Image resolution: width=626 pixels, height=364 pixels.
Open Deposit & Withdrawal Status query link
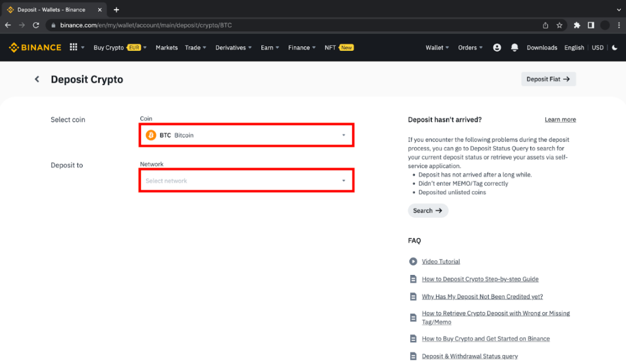(x=470, y=356)
